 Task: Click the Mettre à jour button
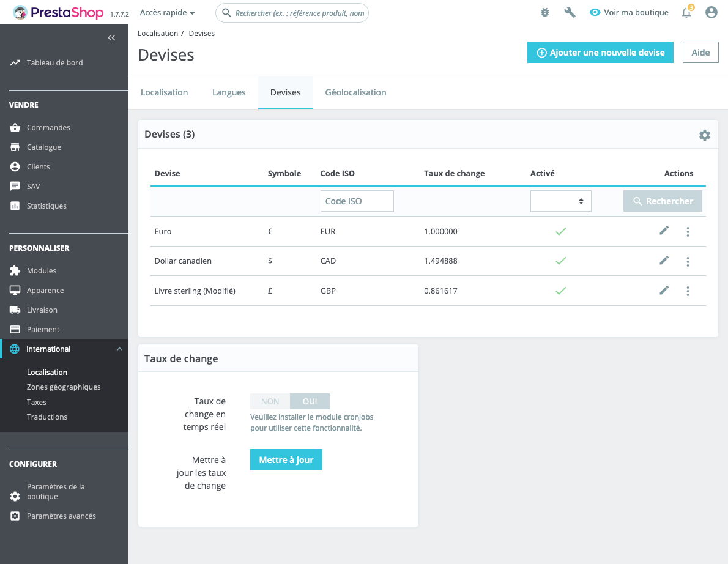pos(286,459)
